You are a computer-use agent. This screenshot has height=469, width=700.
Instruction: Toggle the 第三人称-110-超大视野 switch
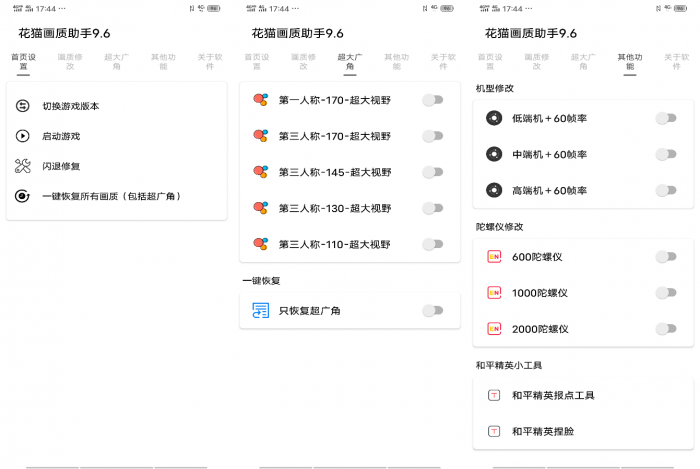coord(432,244)
